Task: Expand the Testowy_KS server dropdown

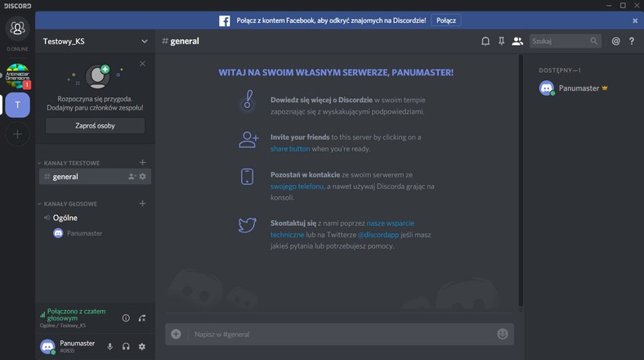Action: pyautogui.click(x=144, y=41)
